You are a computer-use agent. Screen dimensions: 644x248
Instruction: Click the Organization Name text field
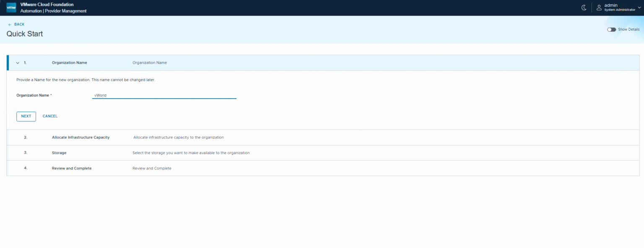tap(164, 95)
